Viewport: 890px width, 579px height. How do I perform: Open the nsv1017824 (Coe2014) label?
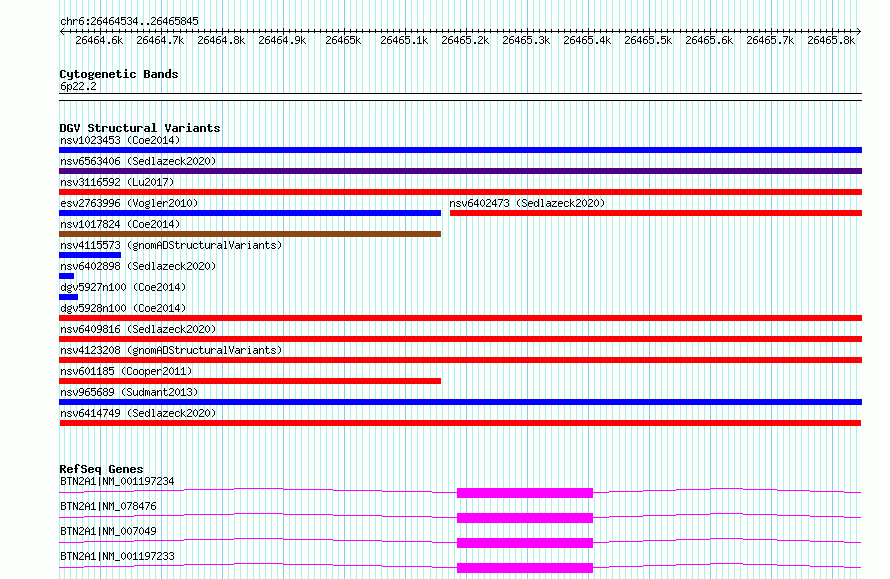click(x=120, y=224)
